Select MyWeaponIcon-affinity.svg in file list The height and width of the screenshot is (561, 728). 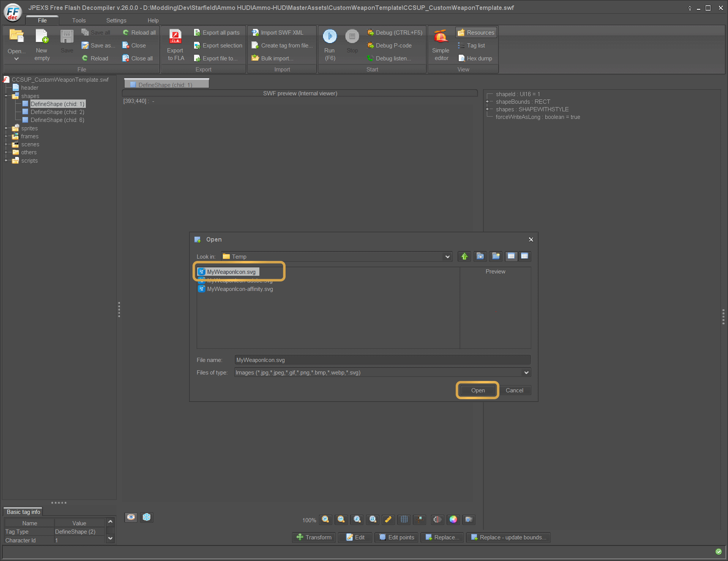pyautogui.click(x=235, y=289)
